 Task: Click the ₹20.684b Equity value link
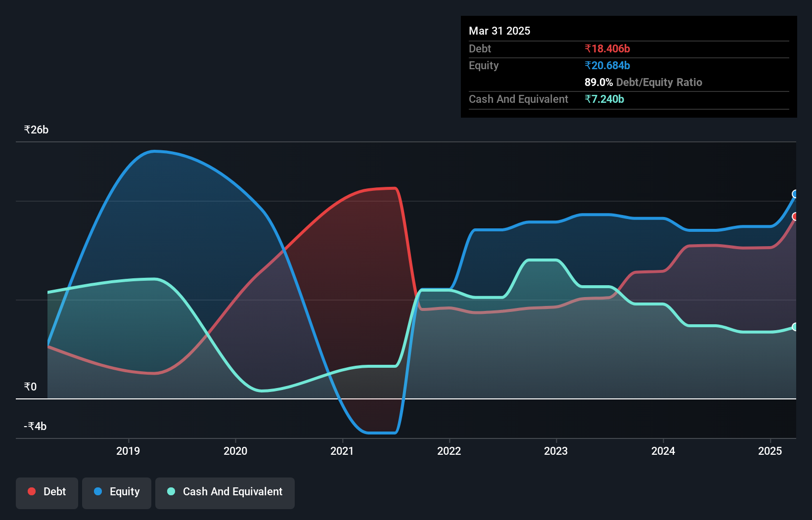pos(607,65)
